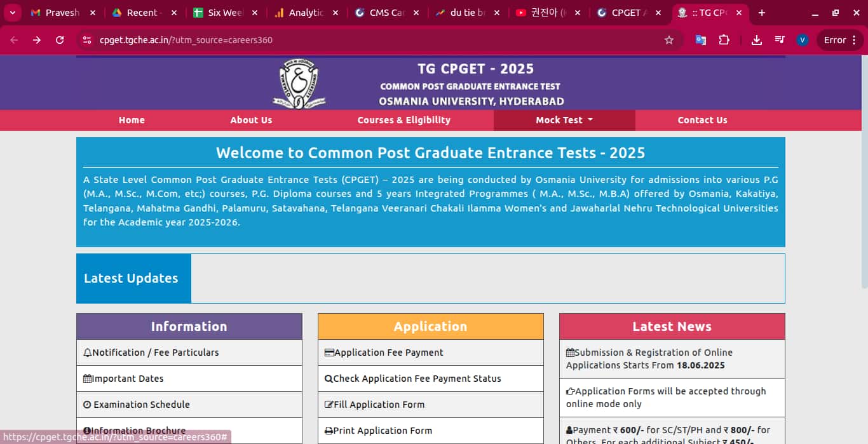The height and width of the screenshot is (444, 868).
Task: Click the edit icon beside Fill Application Form
Action: (329, 405)
